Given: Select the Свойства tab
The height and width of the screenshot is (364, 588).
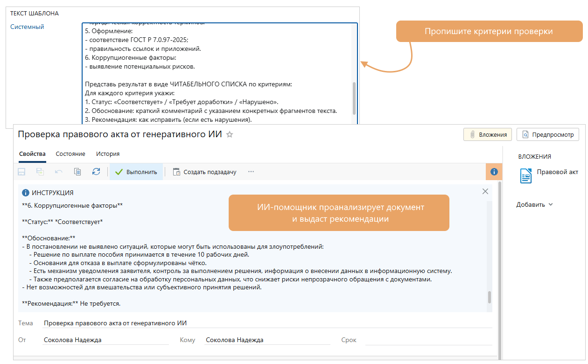Looking at the screenshot, I should [x=32, y=154].
